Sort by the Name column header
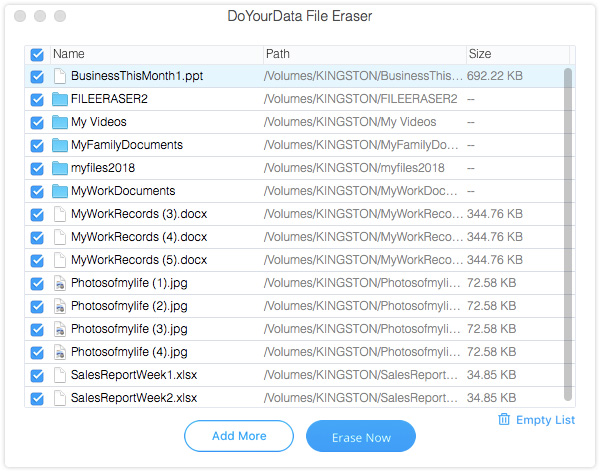The image size is (600, 472). [157, 54]
